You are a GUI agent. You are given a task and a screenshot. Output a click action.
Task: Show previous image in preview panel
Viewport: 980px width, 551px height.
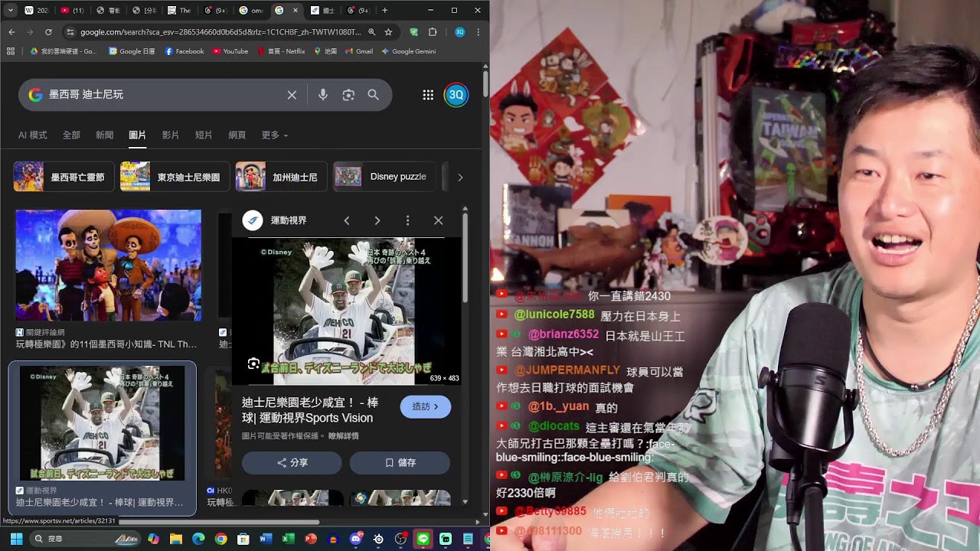[347, 220]
